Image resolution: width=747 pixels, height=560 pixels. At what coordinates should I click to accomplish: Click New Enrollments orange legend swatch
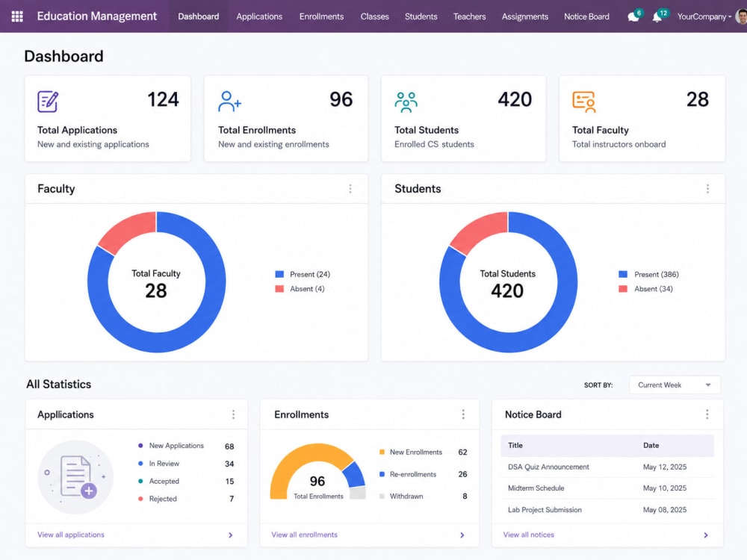[x=382, y=452]
